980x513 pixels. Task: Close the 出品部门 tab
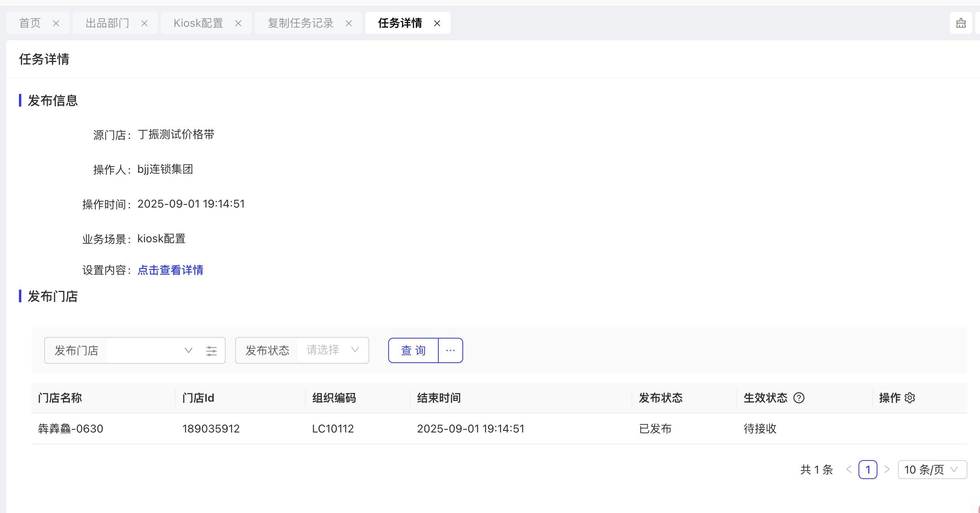pyautogui.click(x=144, y=23)
